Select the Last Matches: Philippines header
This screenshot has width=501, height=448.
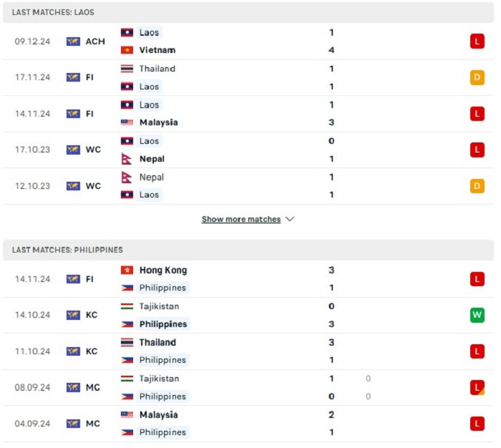click(x=248, y=250)
